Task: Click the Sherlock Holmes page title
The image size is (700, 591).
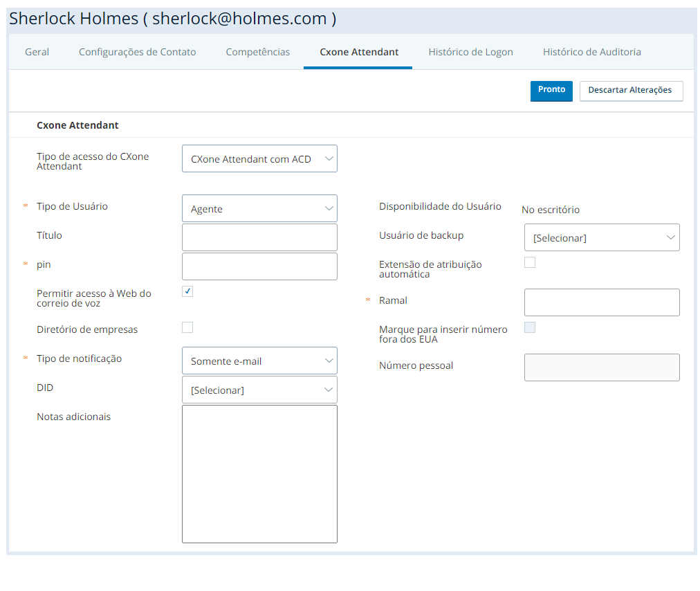Action: (x=173, y=19)
